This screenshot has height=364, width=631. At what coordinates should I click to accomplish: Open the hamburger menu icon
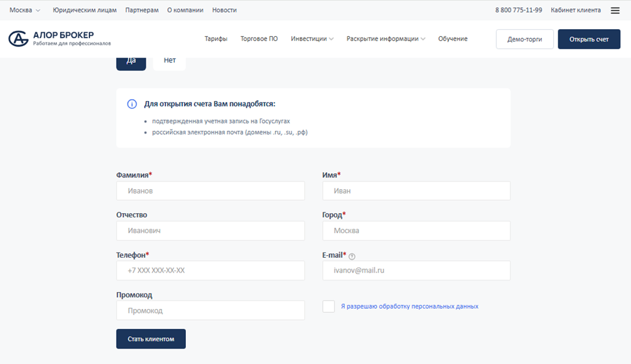615,10
